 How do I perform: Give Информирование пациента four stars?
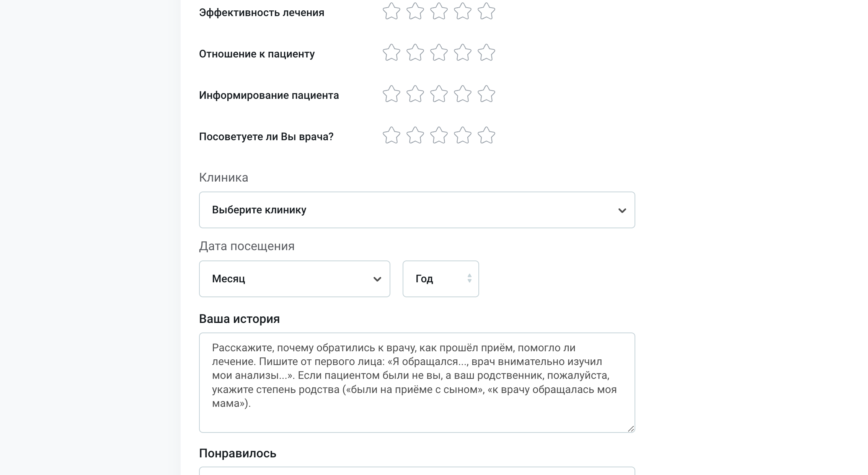tap(463, 94)
